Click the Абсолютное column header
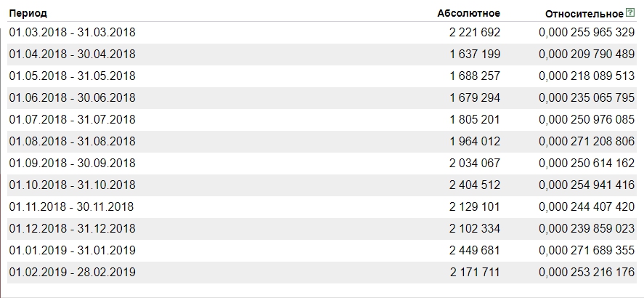This screenshot has width=644, height=298. (x=468, y=13)
